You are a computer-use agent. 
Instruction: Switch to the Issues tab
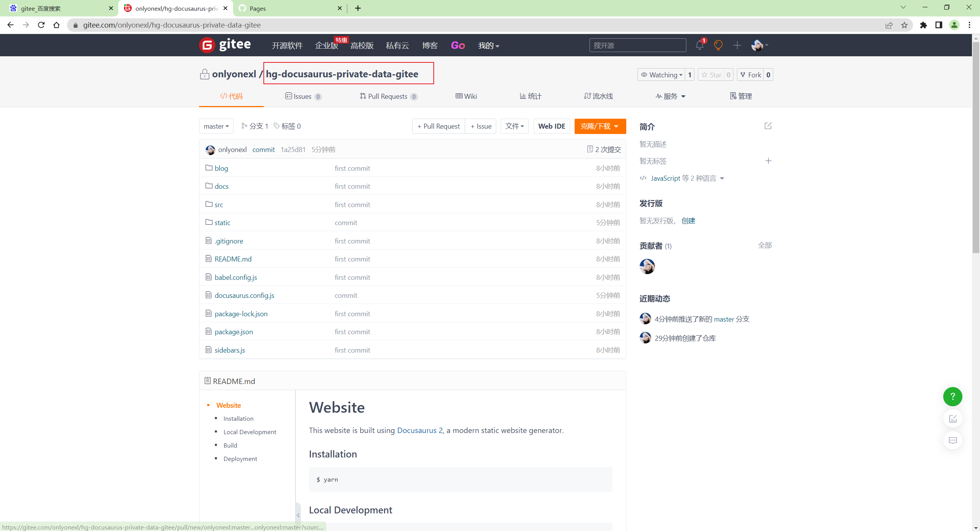(x=303, y=96)
